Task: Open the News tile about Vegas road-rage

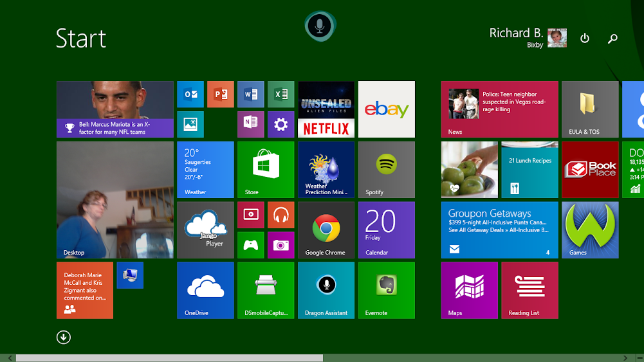Action: click(x=499, y=109)
